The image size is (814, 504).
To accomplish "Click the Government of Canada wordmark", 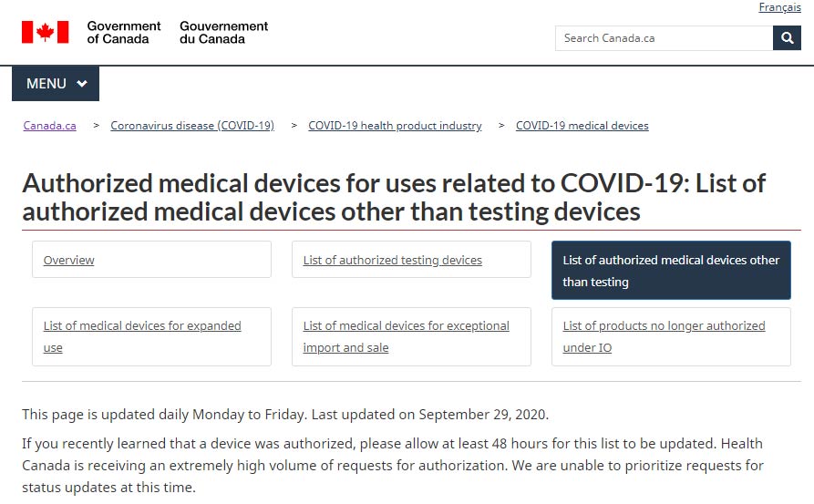I will coord(124,33).
